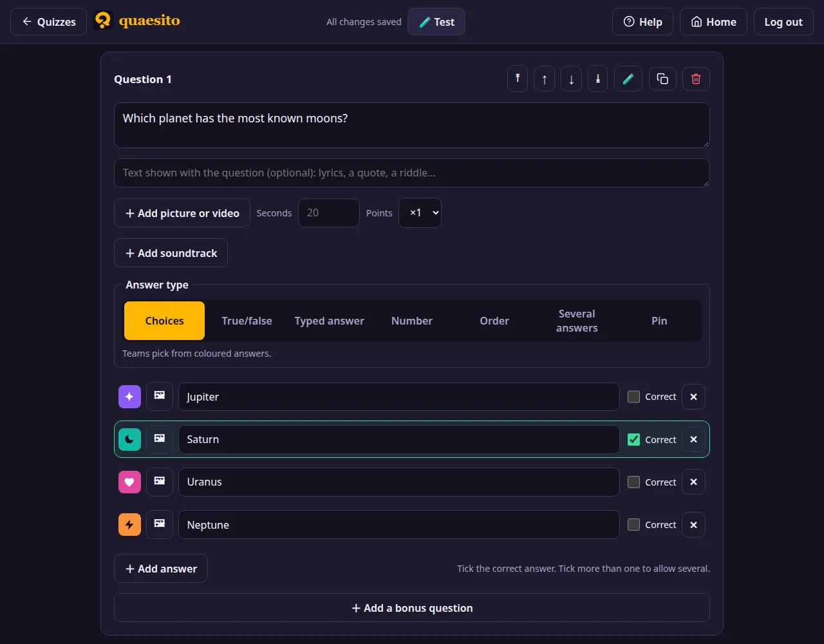Select the pink heart swatch for Uranus

tap(129, 482)
